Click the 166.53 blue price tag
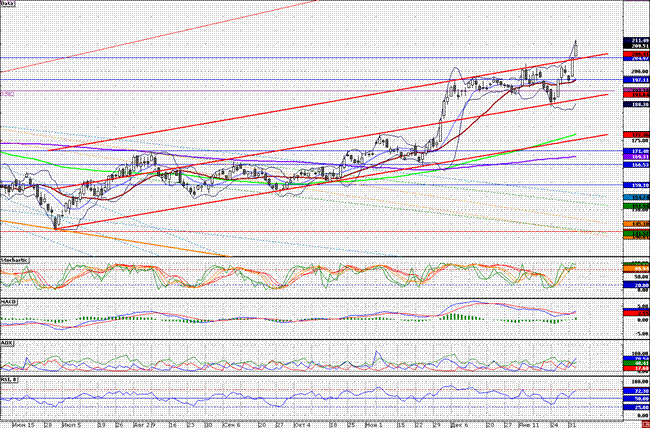The width and height of the screenshot is (650, 428). [636, 165]
